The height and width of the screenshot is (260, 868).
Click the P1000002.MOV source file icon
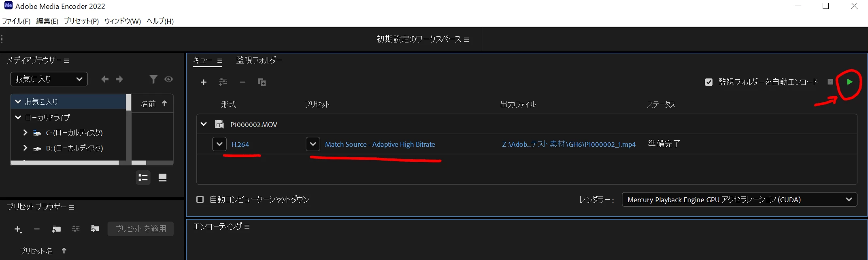tap(219, 124)
